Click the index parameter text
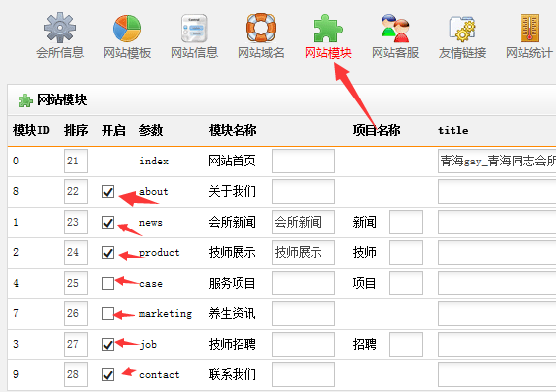This screenshot has height=392, width=556. point(154,161)
